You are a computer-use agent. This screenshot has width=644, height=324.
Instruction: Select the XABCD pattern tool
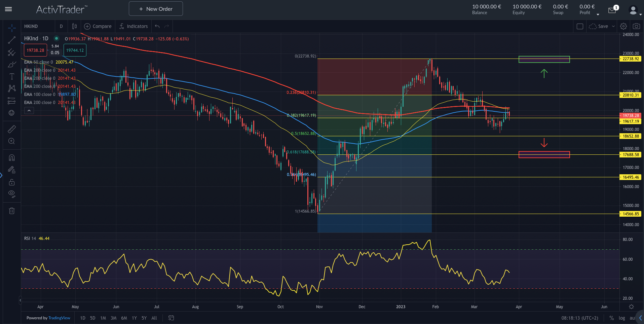click(x=11, y=88)
